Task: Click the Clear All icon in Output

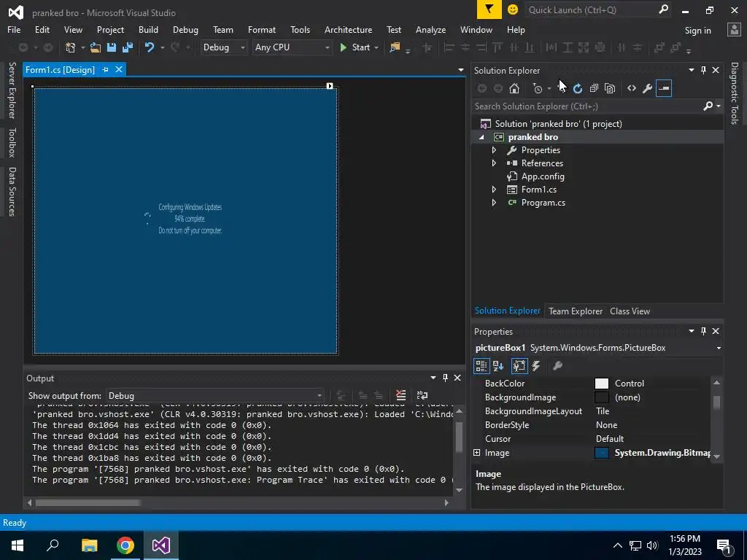Action: tap(400, 395)
